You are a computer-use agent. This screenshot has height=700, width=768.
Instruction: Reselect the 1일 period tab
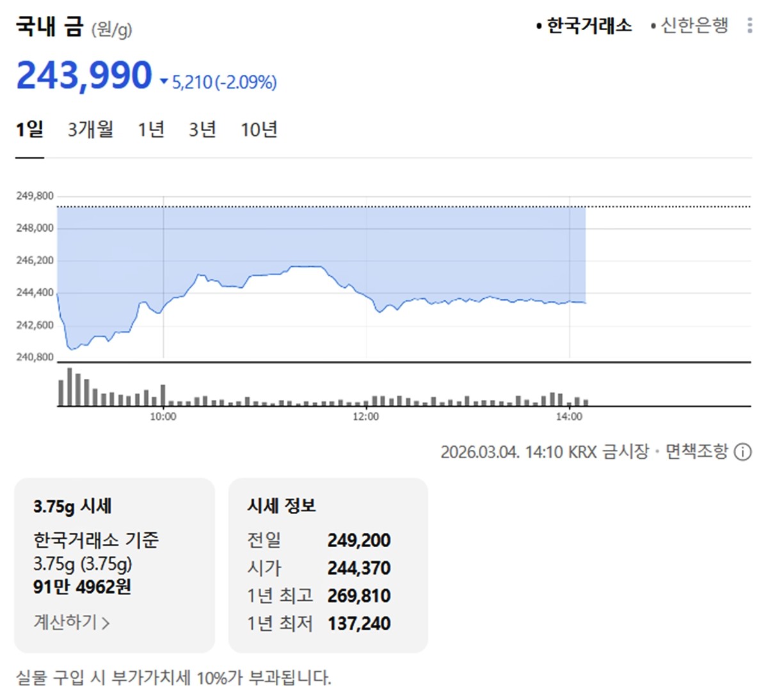(x=31, y=129)
